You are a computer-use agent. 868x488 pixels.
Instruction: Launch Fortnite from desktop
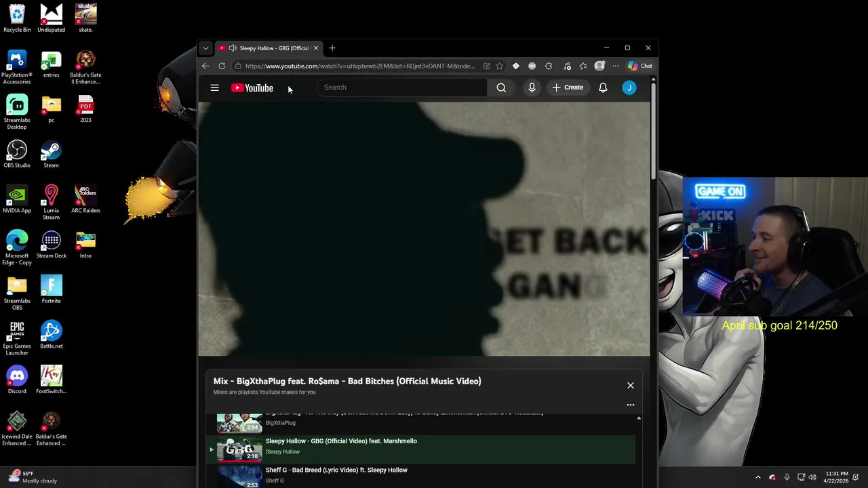(51, 290)
